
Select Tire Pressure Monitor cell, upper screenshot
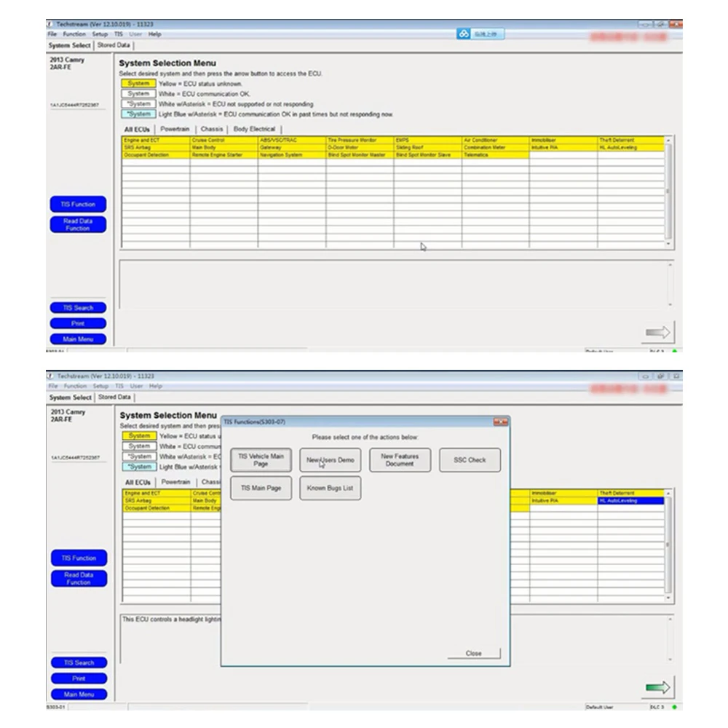(x=360, y=141)
